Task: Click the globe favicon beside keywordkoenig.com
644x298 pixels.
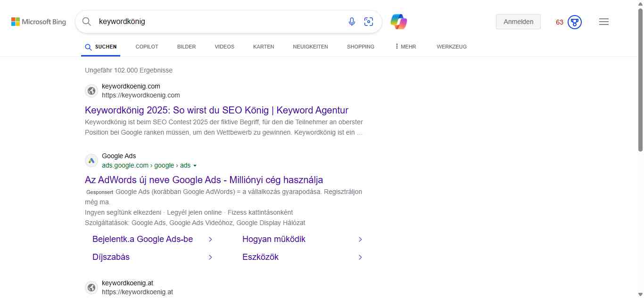Action: [91, 91]
